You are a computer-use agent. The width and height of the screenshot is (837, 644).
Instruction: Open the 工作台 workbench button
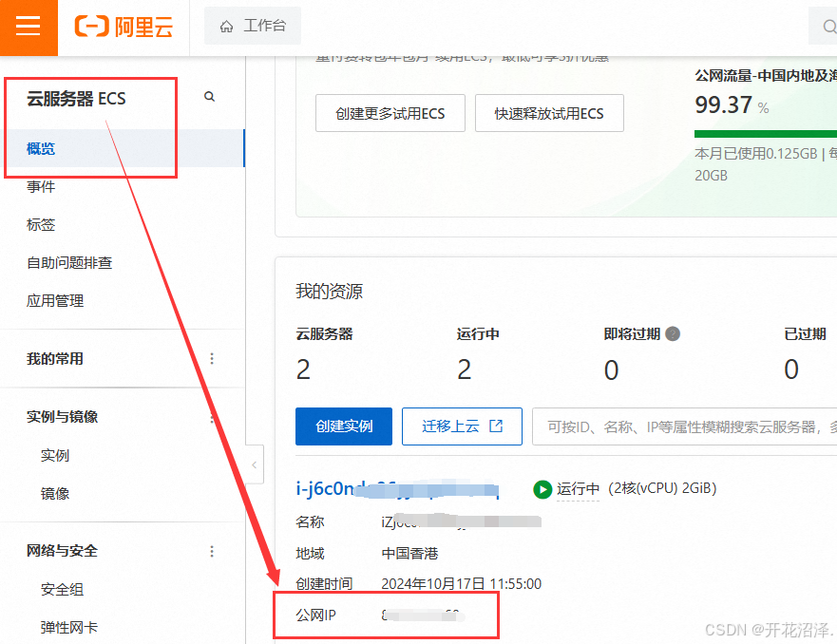pos(253,26)
